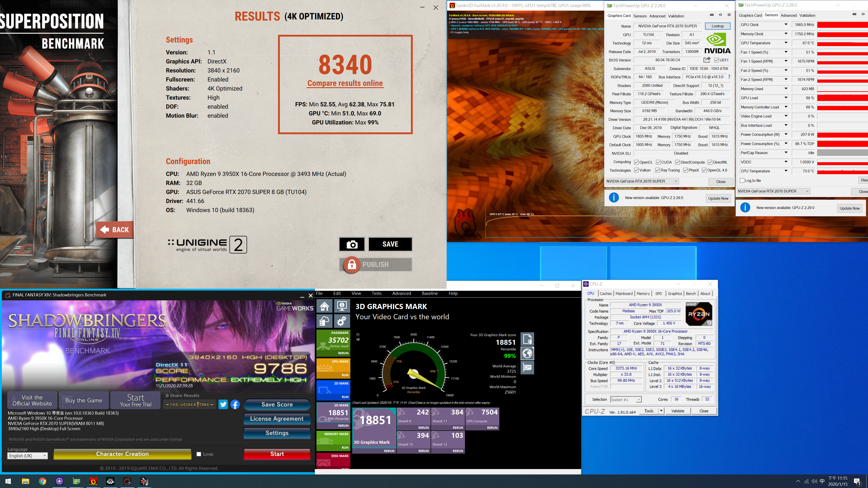
Task: Click the Superposition camera screenshot button
Action: 352,244
